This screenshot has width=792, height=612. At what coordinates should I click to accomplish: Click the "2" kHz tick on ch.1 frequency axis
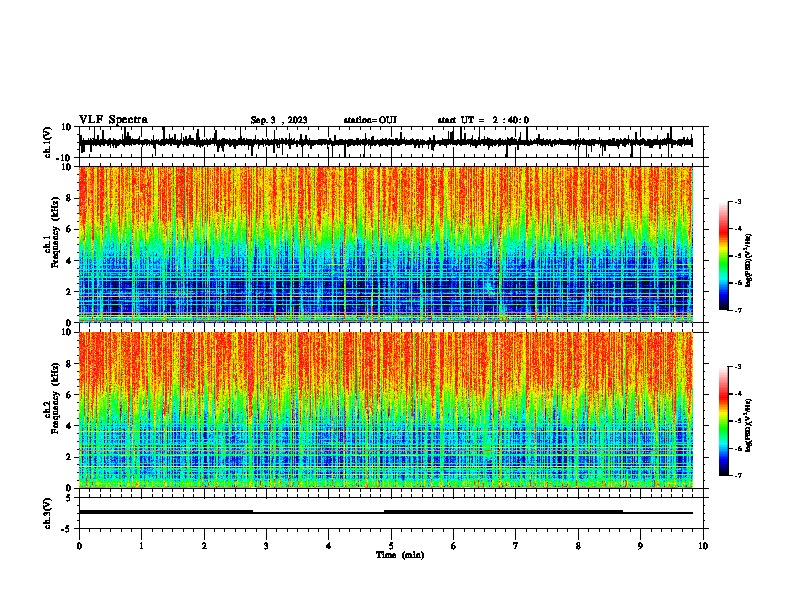69,292
